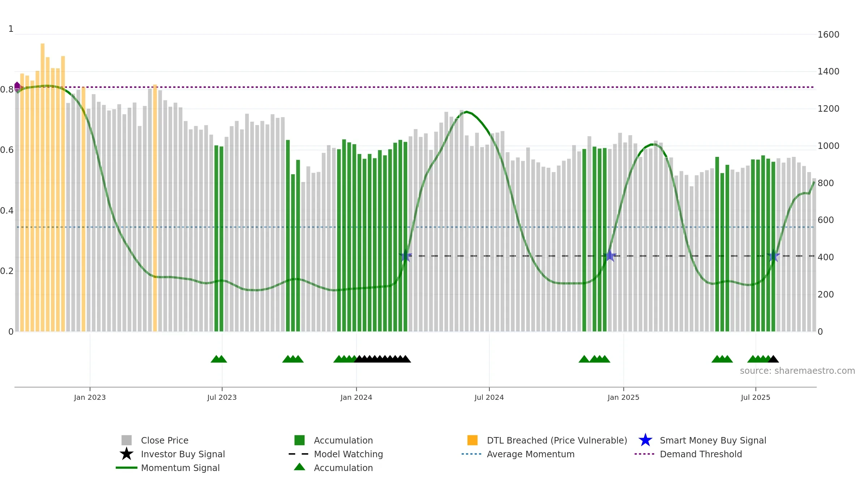This screenshot has height=488, width=868.
Task: Click the orange DTL Breached legend swatch
Action: 472,440
